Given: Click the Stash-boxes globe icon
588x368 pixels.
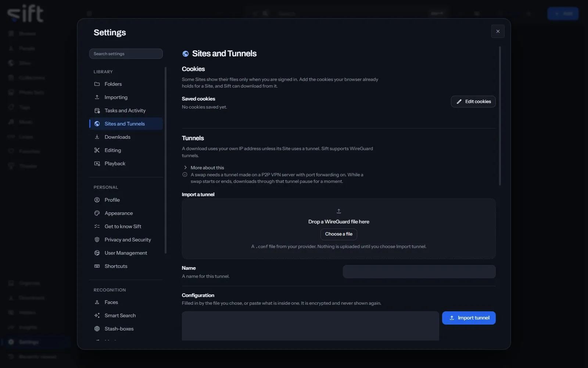Looking at the screenshot, I should coord(97,329).
